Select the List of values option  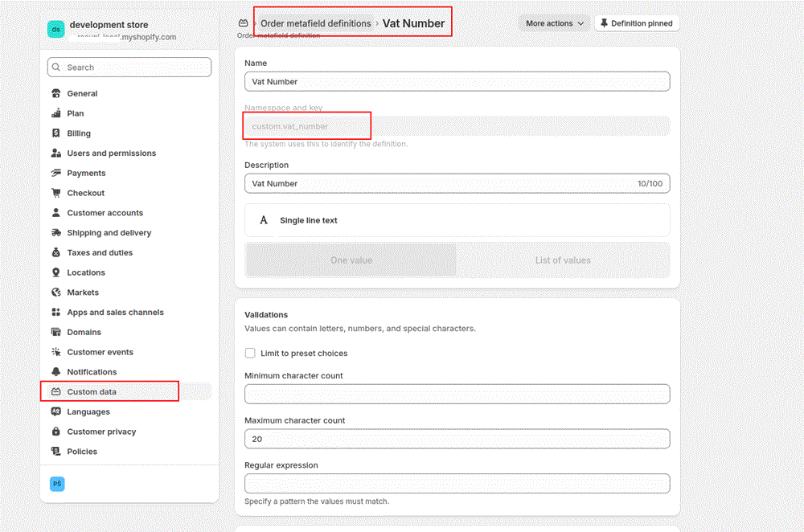(563, 260)
